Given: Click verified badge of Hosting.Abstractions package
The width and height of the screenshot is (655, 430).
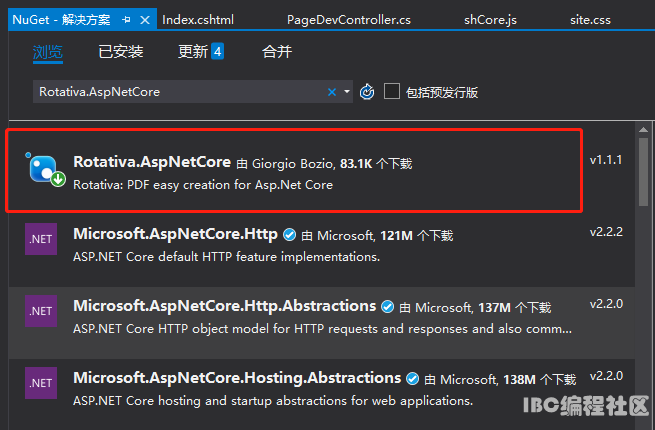Looking at the screenshot, I should [x=412, y=379].
